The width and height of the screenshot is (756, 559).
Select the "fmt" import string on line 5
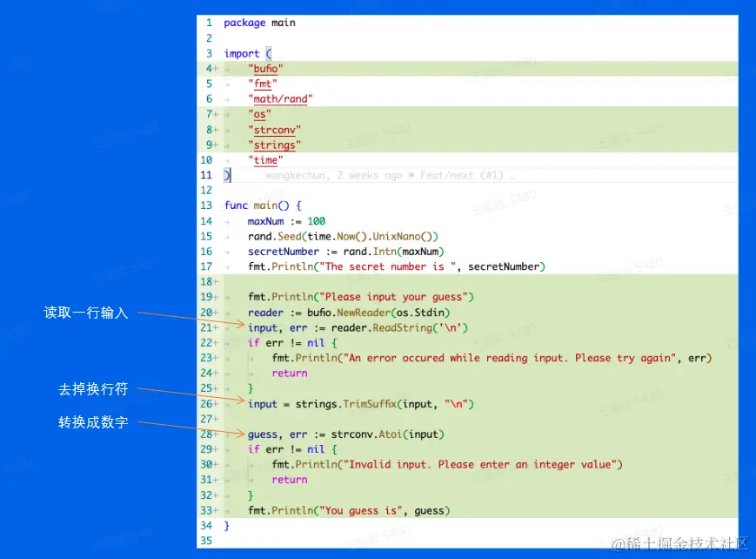pos(263,84)
